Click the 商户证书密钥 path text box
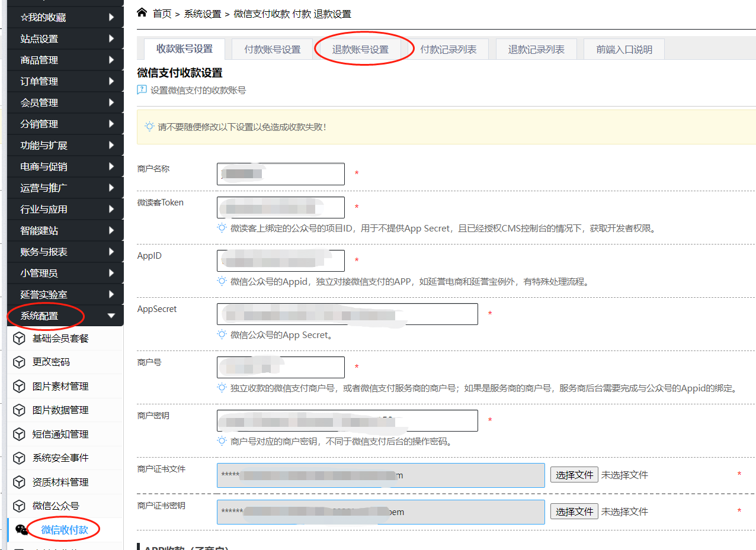The height and width of the screenshot is (550, 756). click(x=381, y=512)
